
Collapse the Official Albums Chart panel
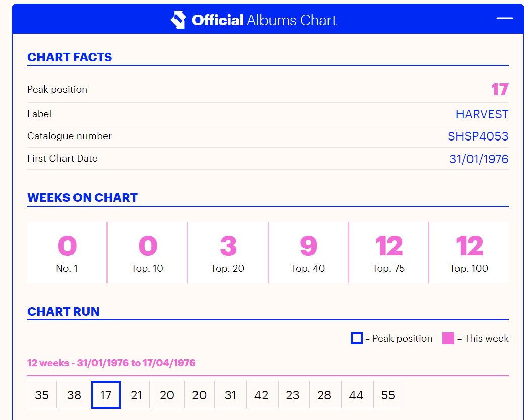click(x=504, y=18)
